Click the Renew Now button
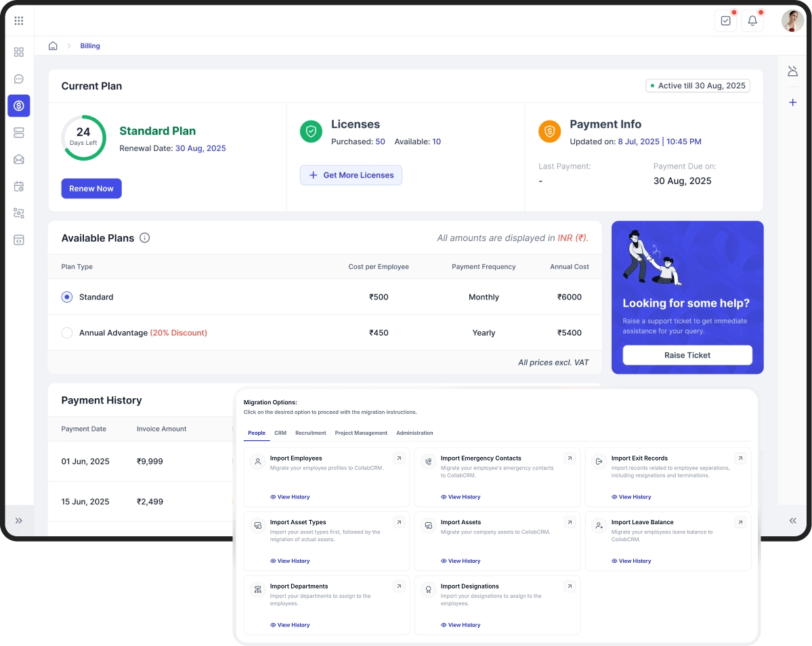This screenshot has height=646, width=812. 91,188
